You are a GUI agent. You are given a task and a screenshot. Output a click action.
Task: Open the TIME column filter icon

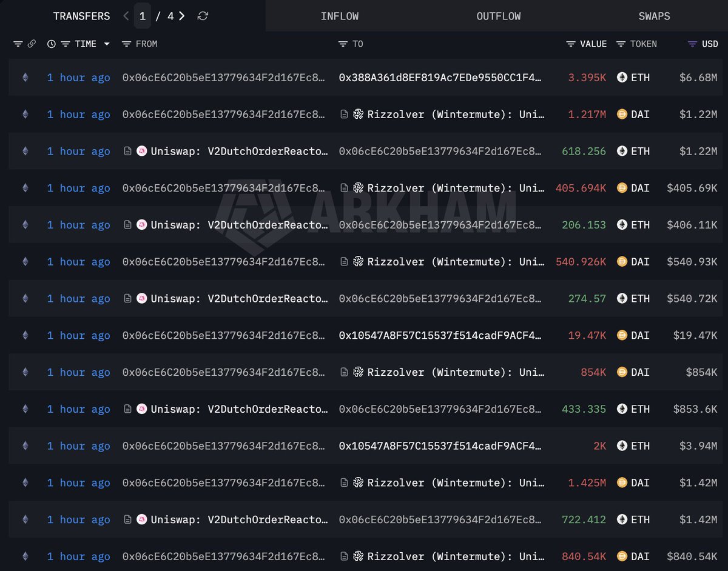pos(66,44)
